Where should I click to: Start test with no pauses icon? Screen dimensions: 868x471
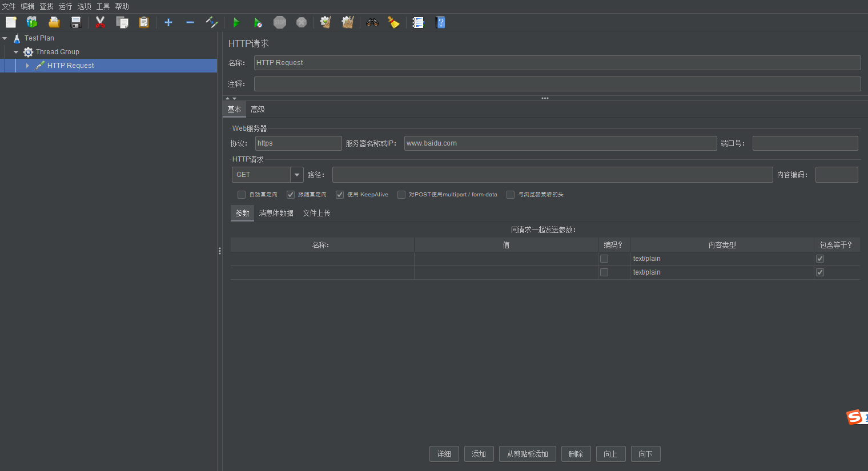point(258,22)
